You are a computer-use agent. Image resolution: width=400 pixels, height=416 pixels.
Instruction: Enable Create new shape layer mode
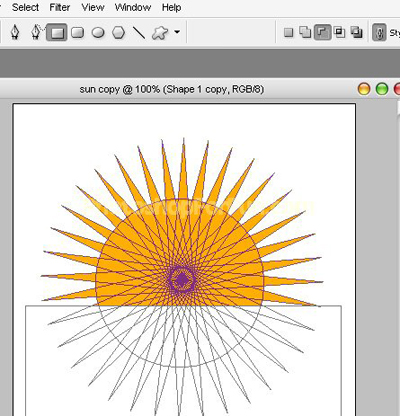(x=289, y=32)
